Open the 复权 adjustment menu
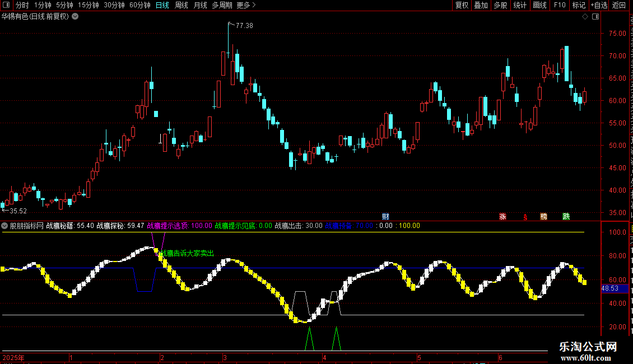The height and width of the screenshot is (364, 633). pos(462,5)
